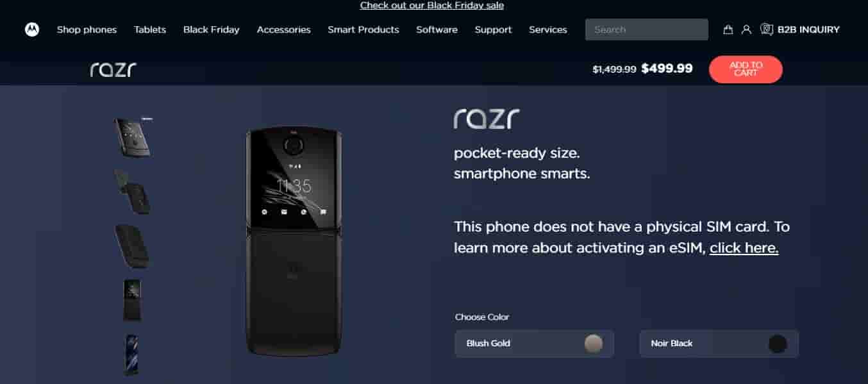The image size is (868, 384).
Task: Open the Shop phones menu
Action: [x=87, y=29]
